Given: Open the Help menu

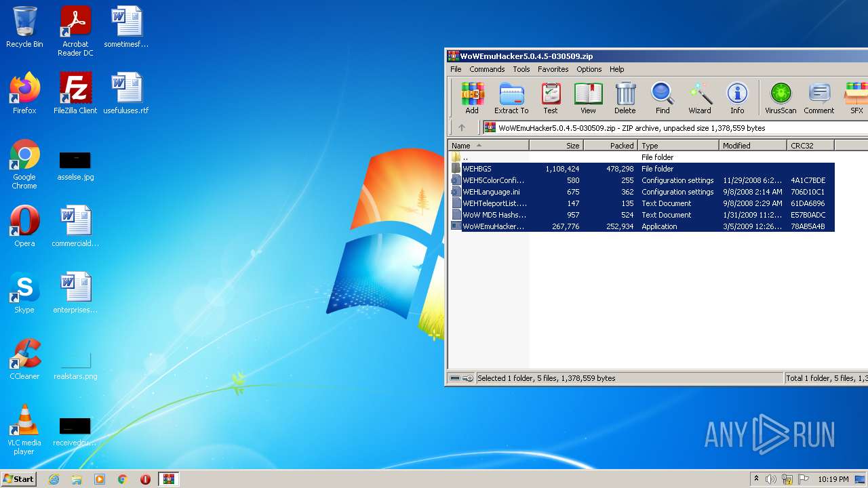Looking at the screenshot, I should pos(616,69).
